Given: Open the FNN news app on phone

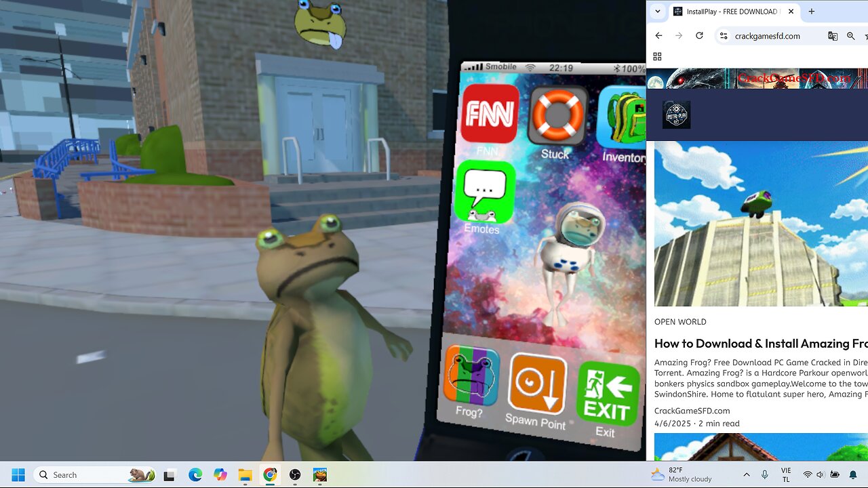Looking at the screenshot, I should [490, 113].
